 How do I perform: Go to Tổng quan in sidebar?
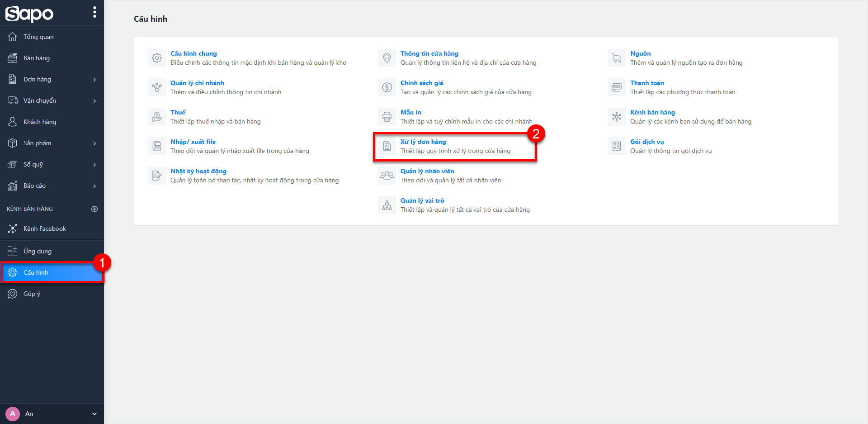(x=38, y=37)
